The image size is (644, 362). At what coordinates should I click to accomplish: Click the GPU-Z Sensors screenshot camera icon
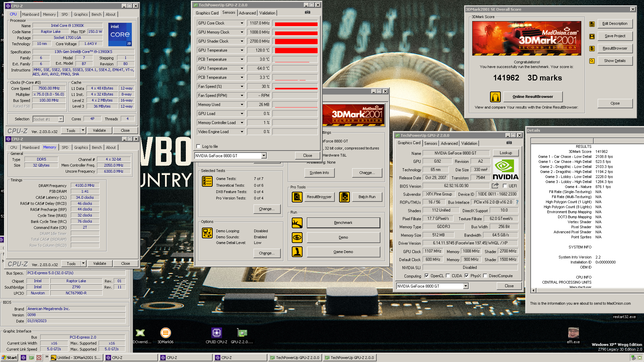(308, 12)
